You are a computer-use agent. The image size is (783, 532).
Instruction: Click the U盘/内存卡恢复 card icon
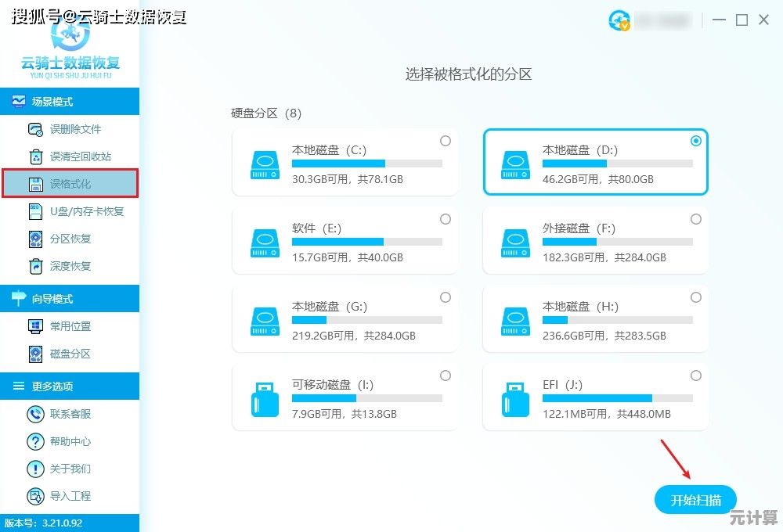pyautogui.click(x=35, y=211)
